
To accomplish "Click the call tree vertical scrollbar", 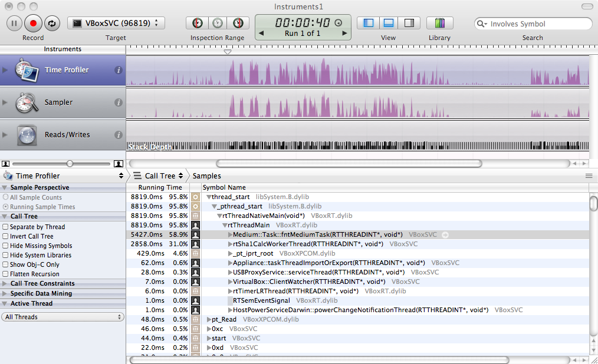I will tap(593, 203).
